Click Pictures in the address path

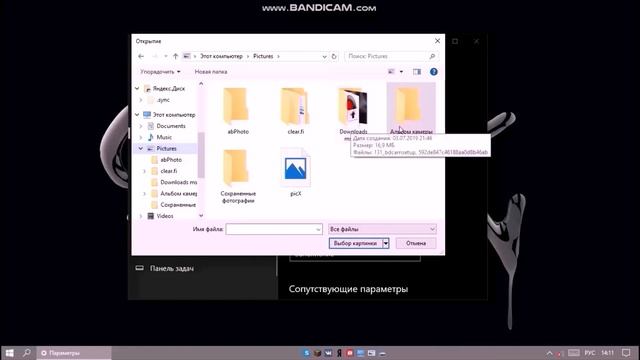[263, 56]
